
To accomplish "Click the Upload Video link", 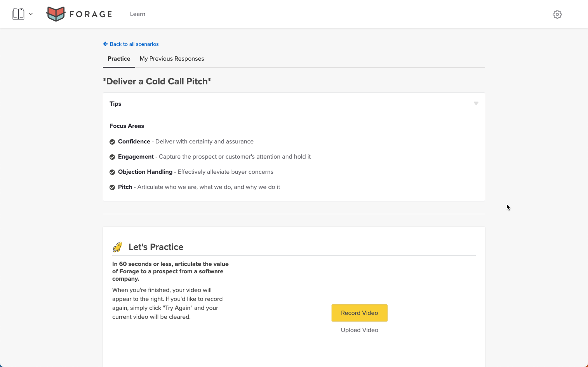I will (359, 330).
